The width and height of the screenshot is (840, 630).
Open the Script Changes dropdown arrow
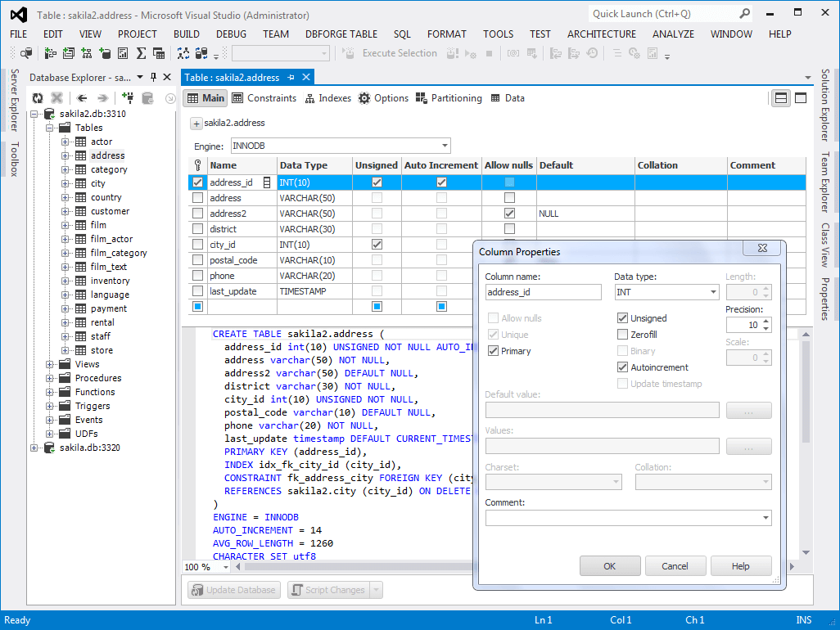(376, 590)
